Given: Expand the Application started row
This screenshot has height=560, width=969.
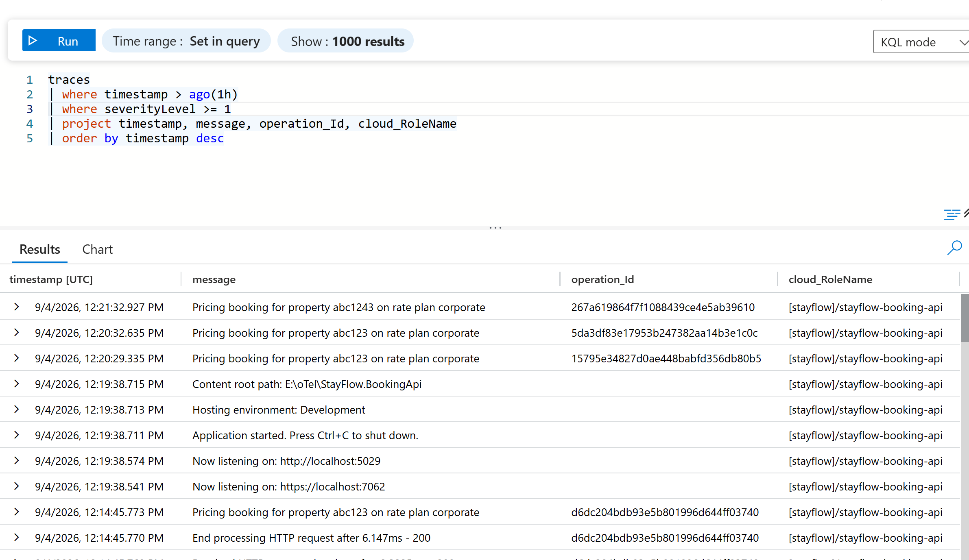Looking at the screenshot, I should click(x=16, y=435).
